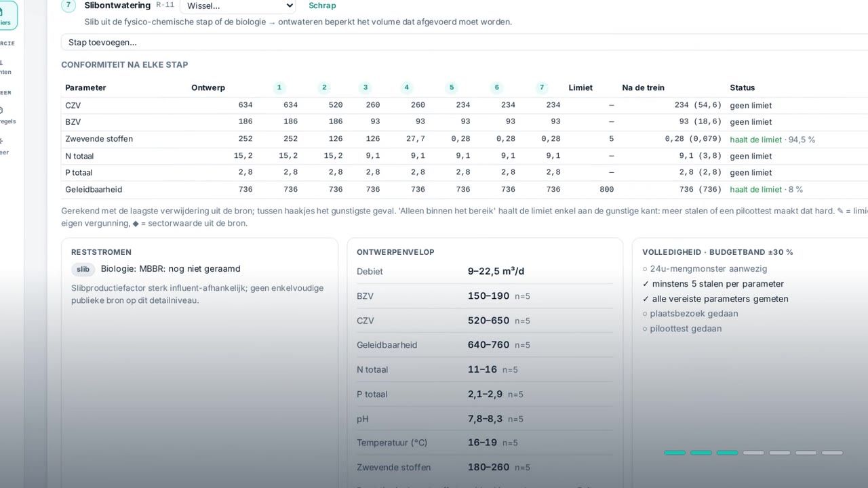Click the 'slib' tag under Reststromen
The height and width of the screenshot is (488, 868).
pyautogui.click(x=83, y=269)
